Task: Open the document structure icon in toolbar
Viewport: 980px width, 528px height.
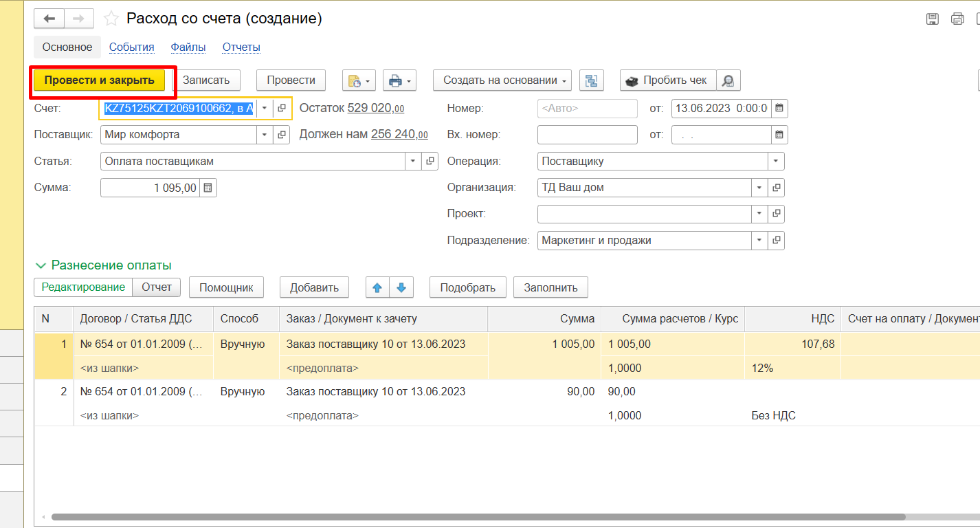Action: coord(591,80)
